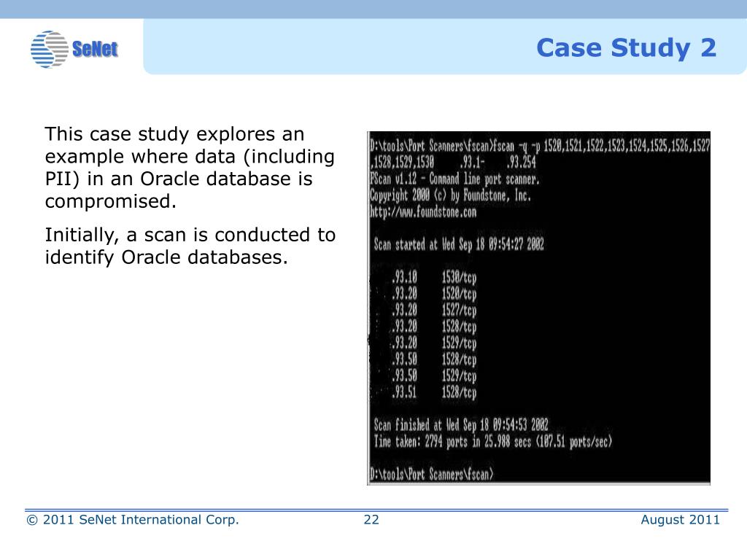This screenshot has height=560, width=747.
Task: Click the '.93.50 1528/tcp' result row
Action: pyautogui.click(x=434, y=359)
